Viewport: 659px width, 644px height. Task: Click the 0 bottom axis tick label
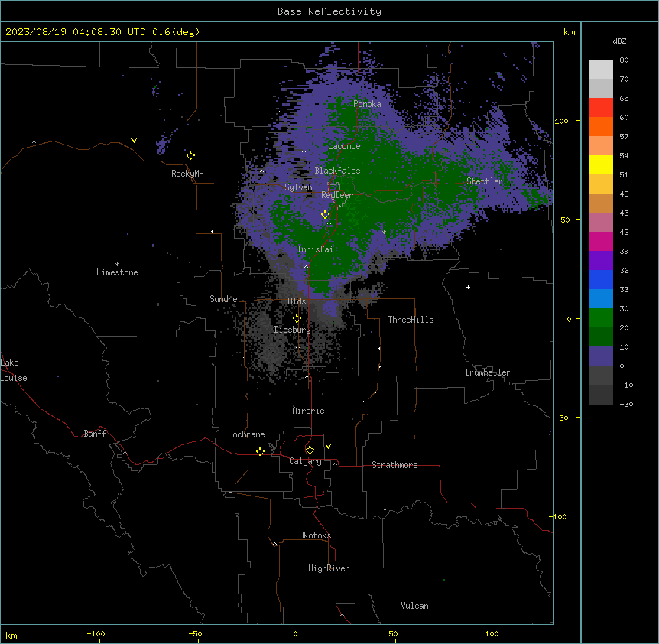(x=295, y=633)
